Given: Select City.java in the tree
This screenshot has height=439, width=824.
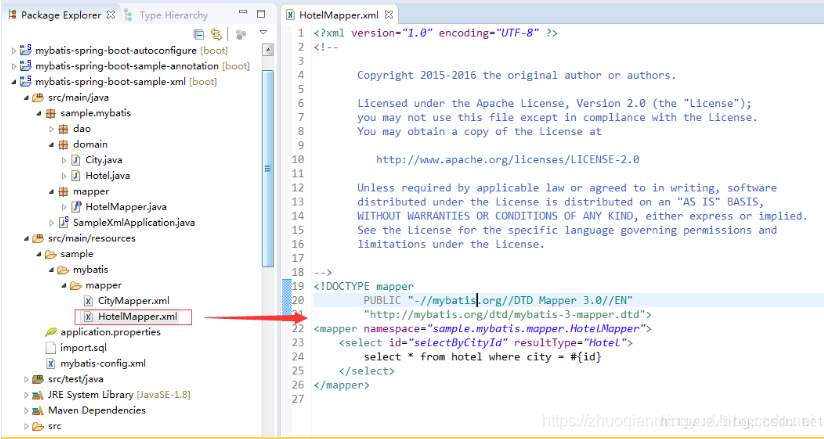Looking at the screenshot, I should pos(104,160).
